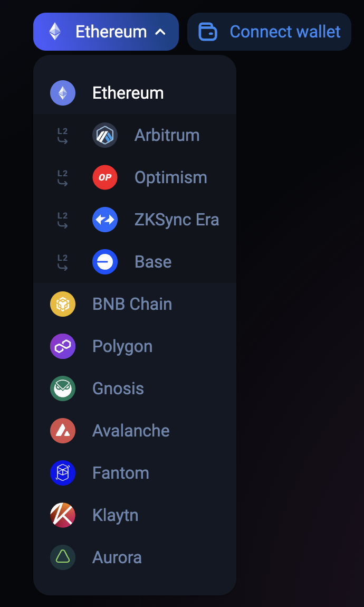This screenshot has height=607, width=364.
Task: Click the Gnosis owl logo icon
Action: pos(62,388)
